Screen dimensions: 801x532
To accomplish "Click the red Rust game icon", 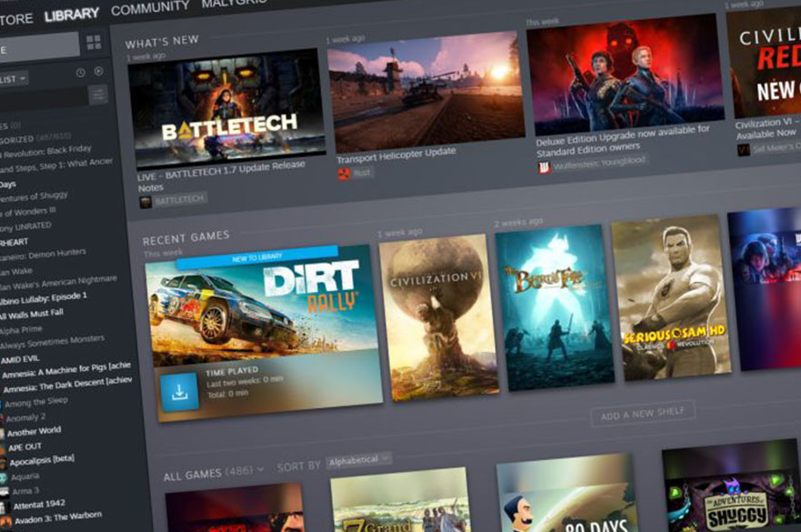I will click(344, 175).
